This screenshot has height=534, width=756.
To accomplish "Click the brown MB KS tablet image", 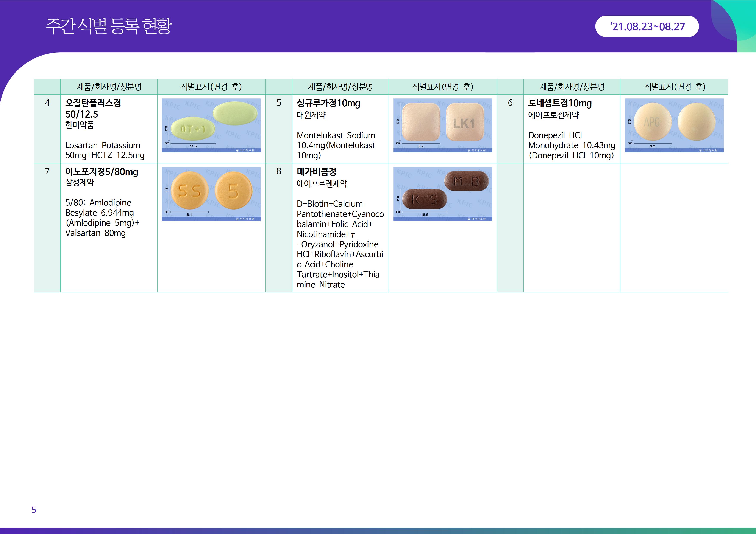I will point(442,194).
